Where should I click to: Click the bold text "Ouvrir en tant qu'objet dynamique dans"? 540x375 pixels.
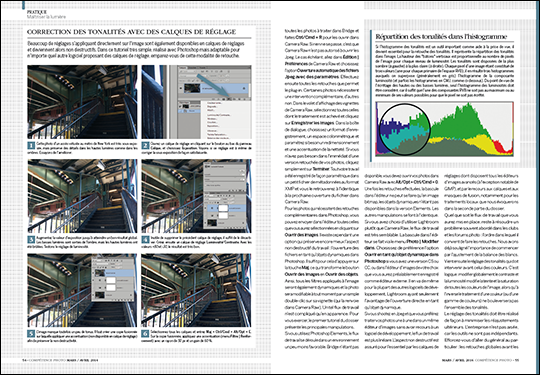click(402, 254)
